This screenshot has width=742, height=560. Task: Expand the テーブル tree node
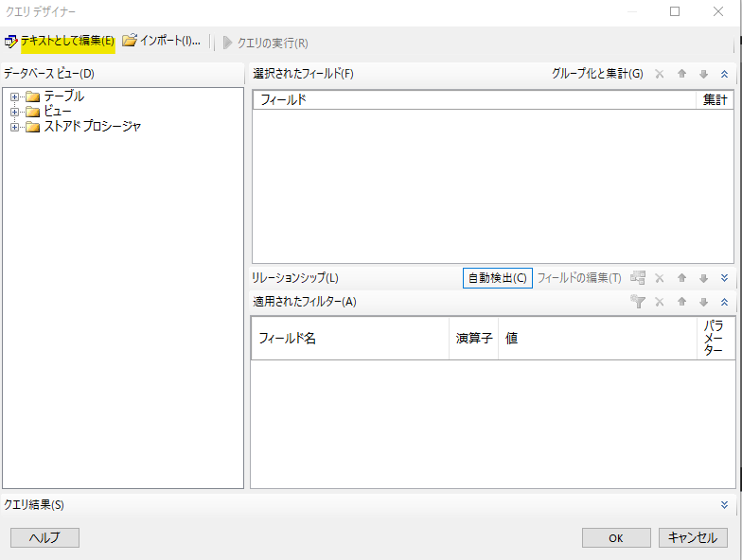point(15,96)
